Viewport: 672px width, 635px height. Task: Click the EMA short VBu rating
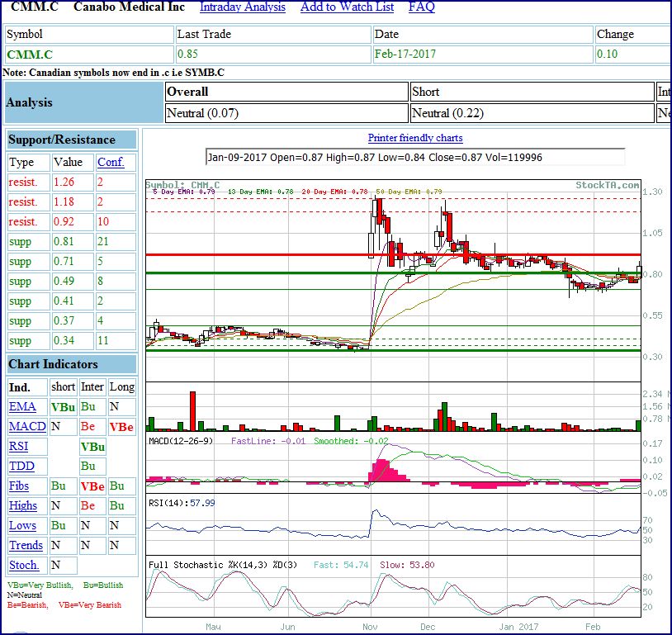click(63, 407)
